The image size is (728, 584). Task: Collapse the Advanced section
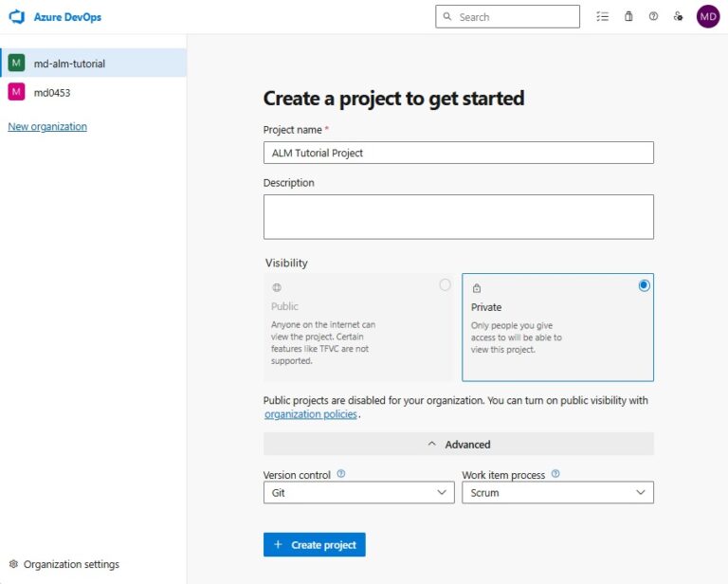(x=458, y=445)
